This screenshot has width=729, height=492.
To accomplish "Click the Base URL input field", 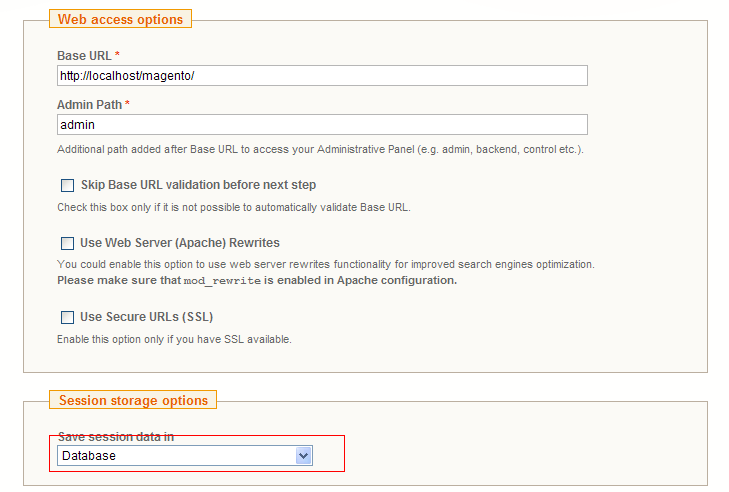I will [322, 75].
